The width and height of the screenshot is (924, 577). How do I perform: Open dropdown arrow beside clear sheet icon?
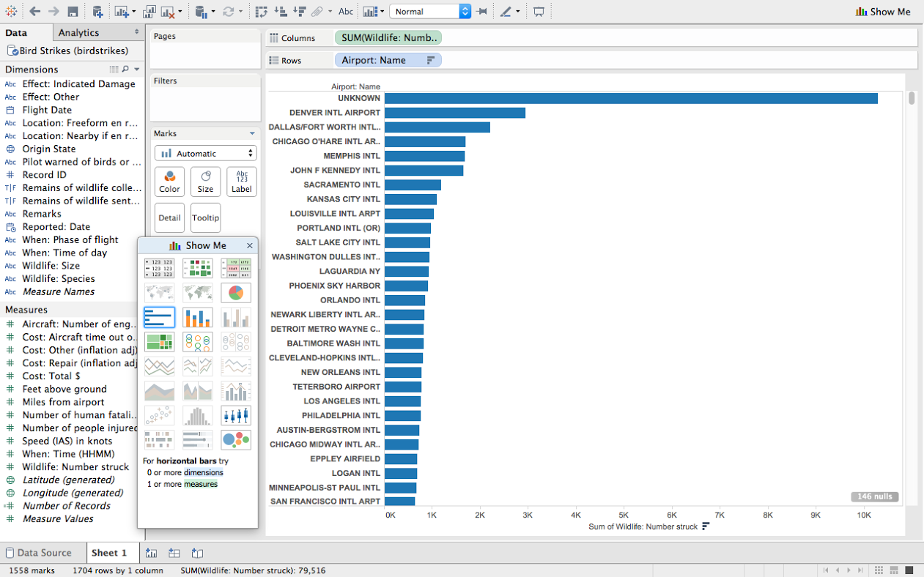[180, 12]
